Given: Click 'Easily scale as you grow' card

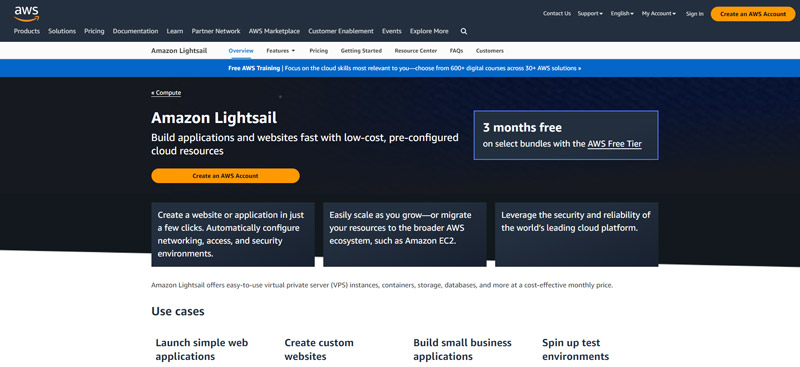Looking at the screenshot, I should point(405,234).
